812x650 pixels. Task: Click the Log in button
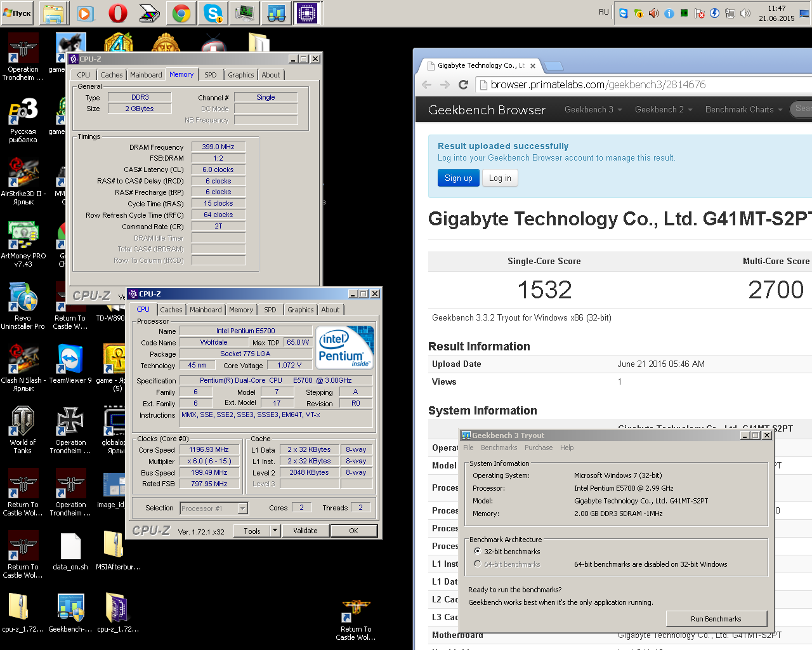tap(500, 178)
